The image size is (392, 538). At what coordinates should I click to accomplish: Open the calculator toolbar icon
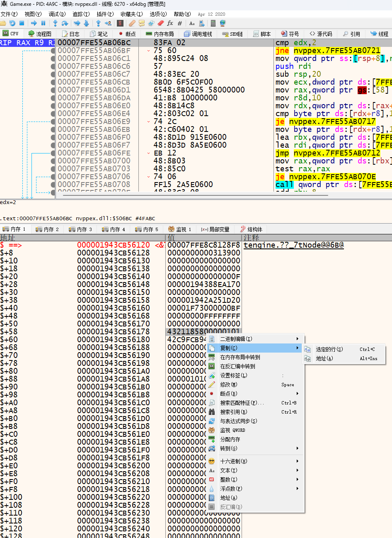pyautogui.click(x=213, y=23)
